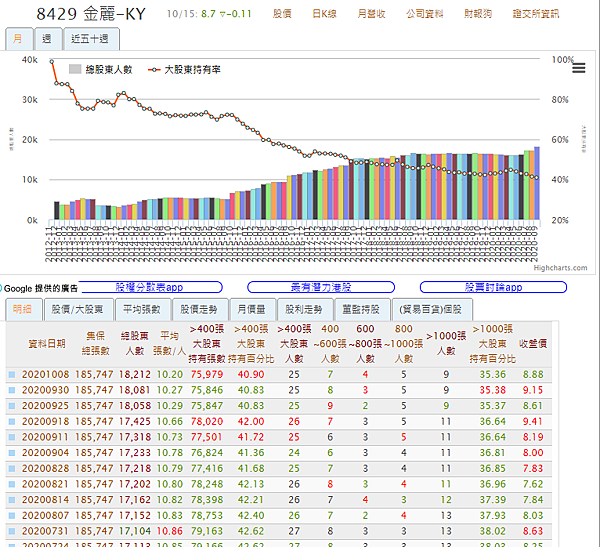Click the blue square icon for row 20200828

tap(12, 469)
